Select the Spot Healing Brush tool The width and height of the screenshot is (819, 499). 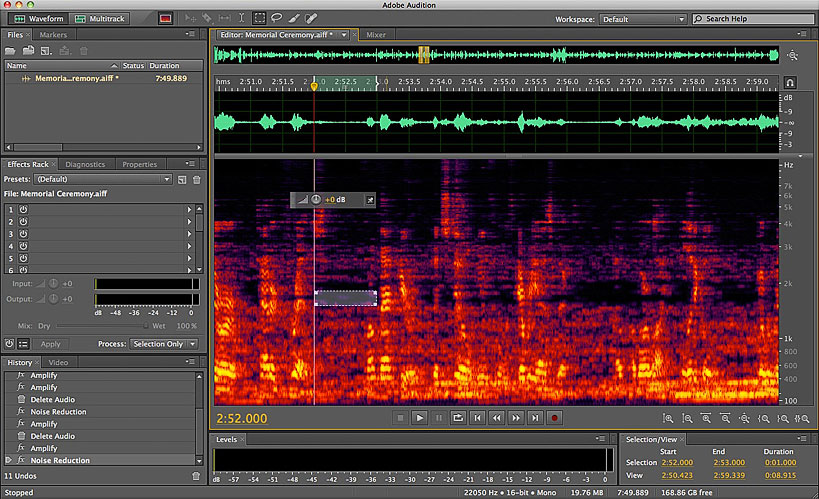pos(311,18)
